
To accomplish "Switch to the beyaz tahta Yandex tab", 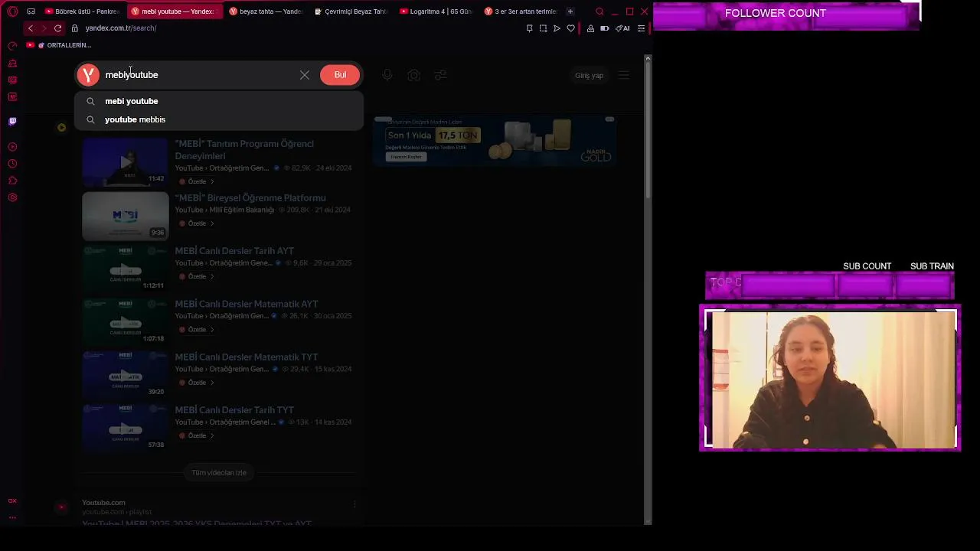I will point(266,11).
